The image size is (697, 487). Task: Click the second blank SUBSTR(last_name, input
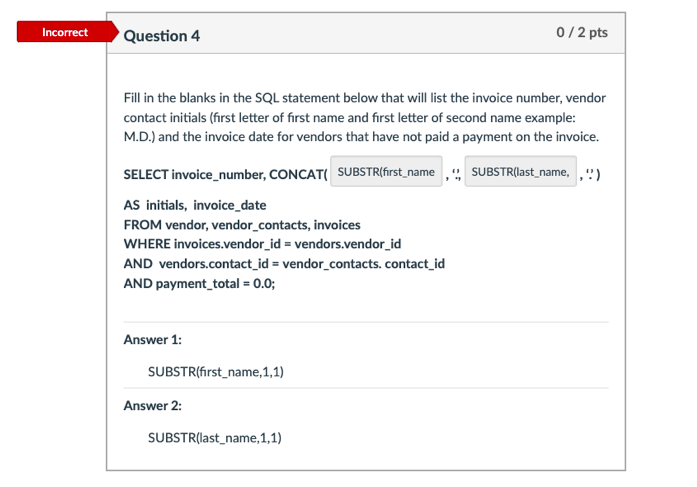tap(521, 172)
